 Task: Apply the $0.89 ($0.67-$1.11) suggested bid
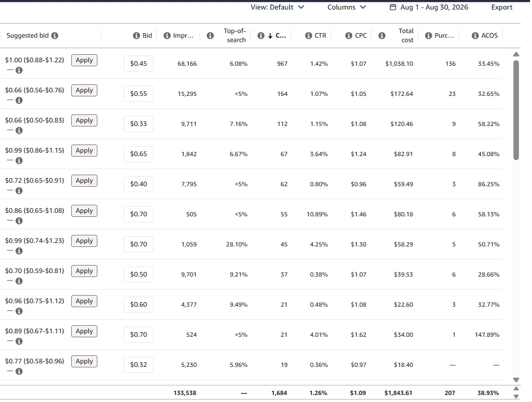(x=84, y=331)
